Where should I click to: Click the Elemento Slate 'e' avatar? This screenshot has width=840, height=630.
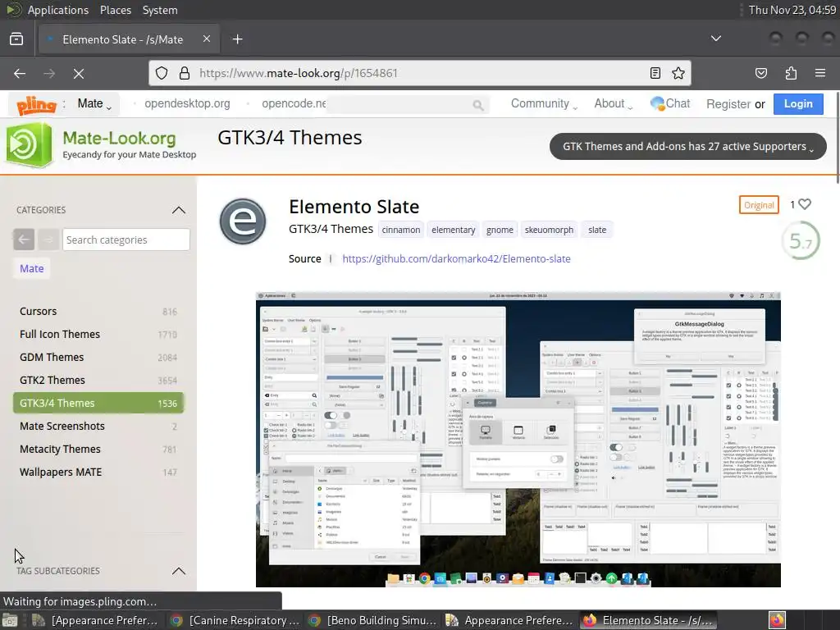[x=243, y=221]
